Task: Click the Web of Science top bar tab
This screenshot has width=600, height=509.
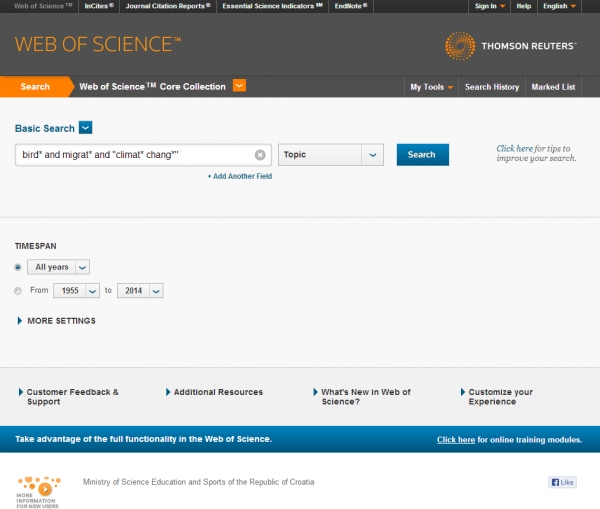Action: click(43, 6)
